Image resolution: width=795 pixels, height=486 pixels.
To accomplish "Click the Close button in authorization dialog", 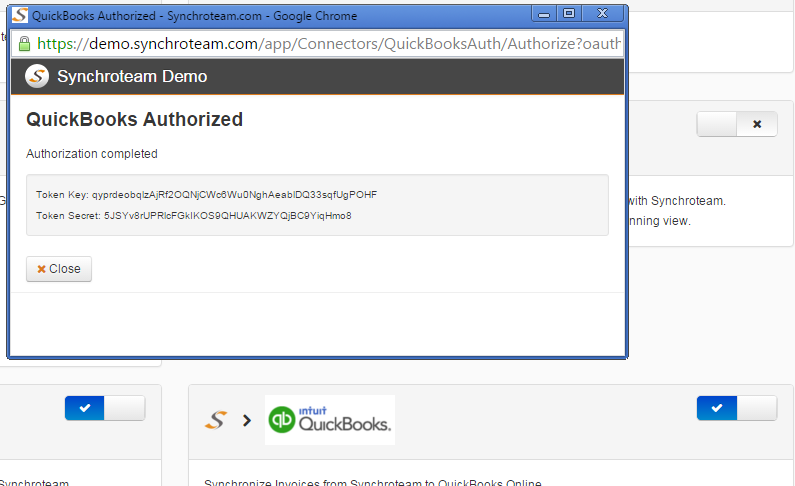I will (x=59, y=269).
